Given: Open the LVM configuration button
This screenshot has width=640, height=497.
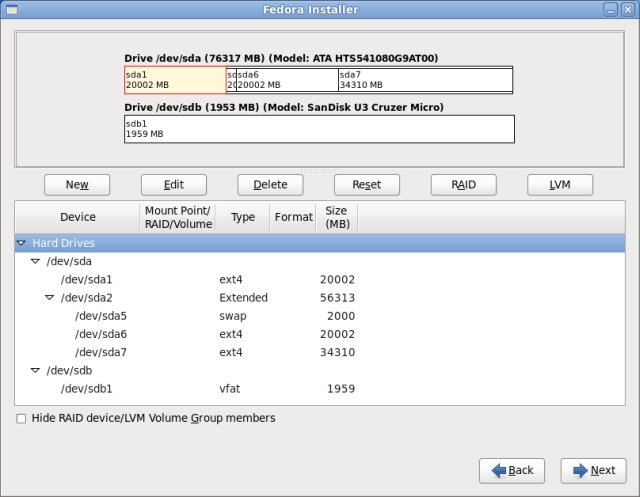Looking at the screenshot, I should point(560,185).
